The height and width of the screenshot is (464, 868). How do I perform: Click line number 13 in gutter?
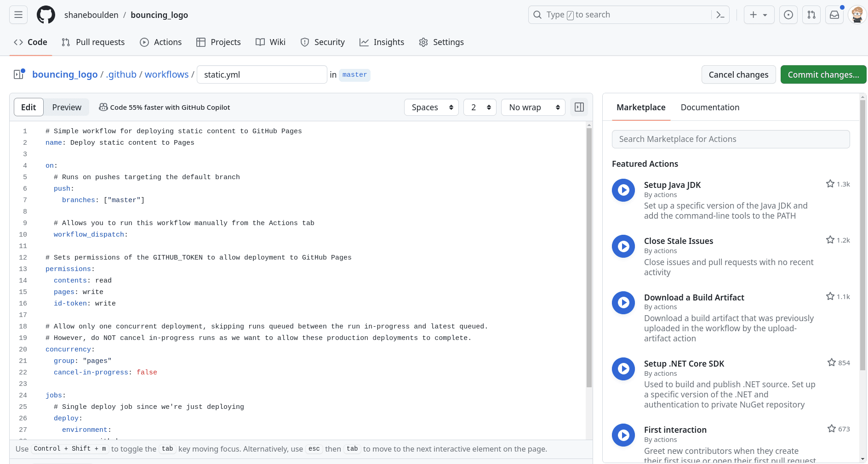tap(23, 269)
